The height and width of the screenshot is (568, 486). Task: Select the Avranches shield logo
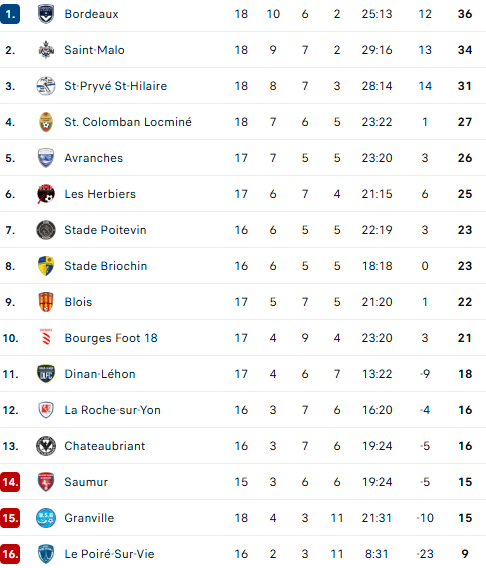pyautogui.click(x=46, y=158)
